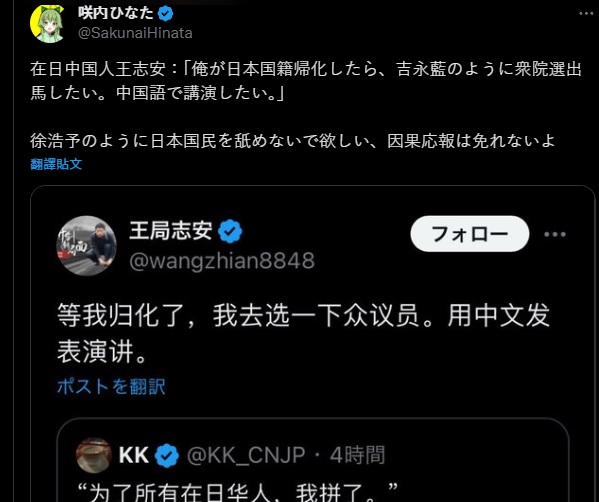Click 翻譯貼文 translate link
The width and height of the screenshot is (599, 502).
[56, 164]
